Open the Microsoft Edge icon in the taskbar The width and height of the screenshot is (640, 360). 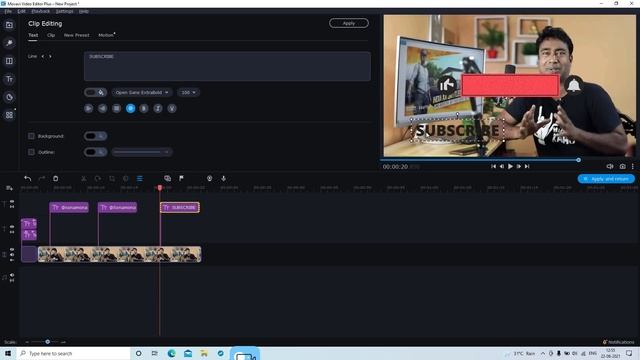(171, 353)
